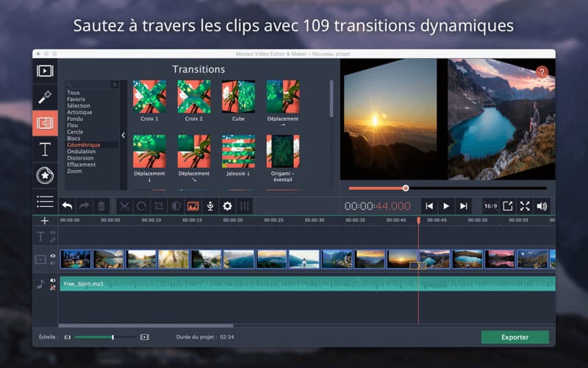Click the preview volume speaker icon
The width and height of the screenshot is (588, 368).
[x=542, y=206]
